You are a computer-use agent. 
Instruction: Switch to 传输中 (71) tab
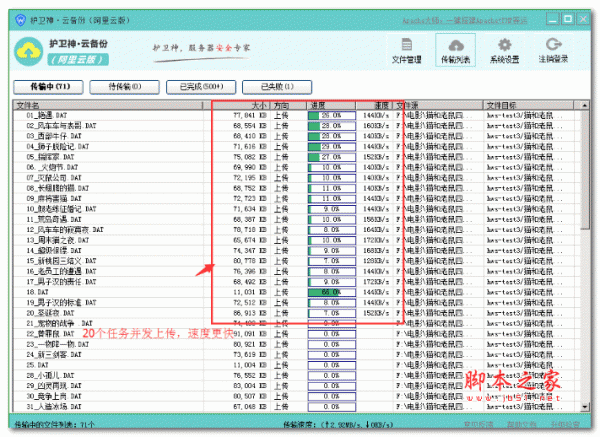point(48,87)
